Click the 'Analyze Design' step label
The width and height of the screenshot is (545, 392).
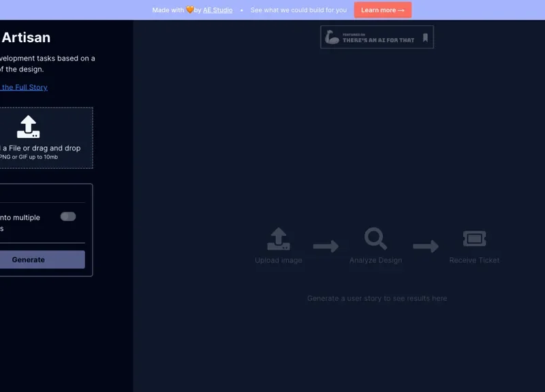(x=375, y=260)
